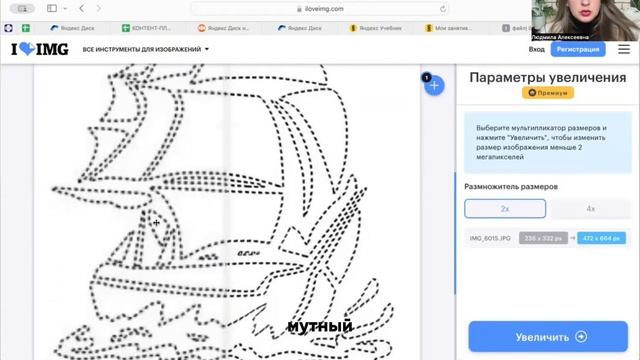The image size is (640, 360).
Task: Open the first purple round pinned tab
Action: click(x=8, y=28)
